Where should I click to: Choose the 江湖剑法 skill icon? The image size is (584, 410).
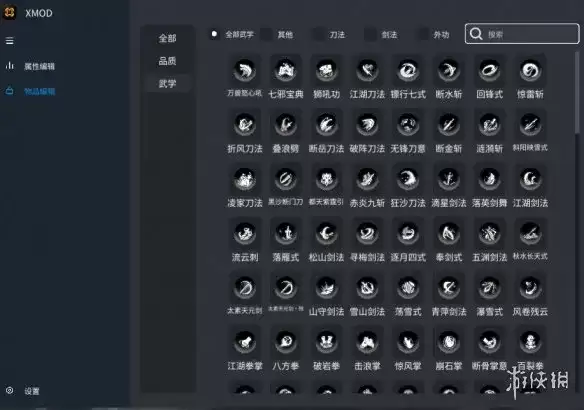(530, 179)
